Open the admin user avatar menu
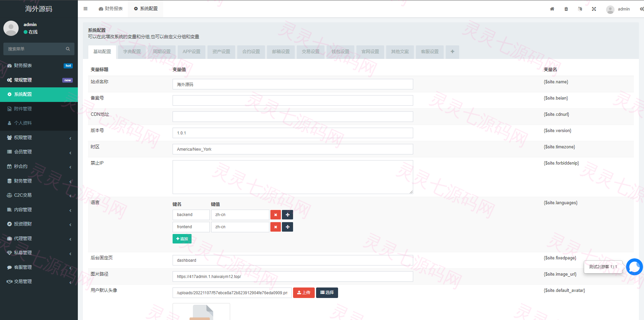Screen dimensions: 644x320 point(618,9)
